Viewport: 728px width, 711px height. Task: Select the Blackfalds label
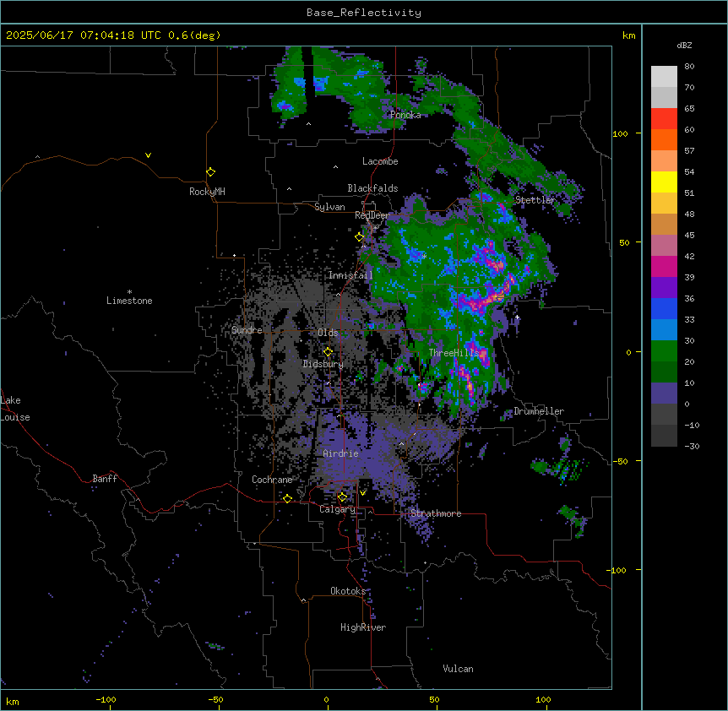tap(372, 188)
